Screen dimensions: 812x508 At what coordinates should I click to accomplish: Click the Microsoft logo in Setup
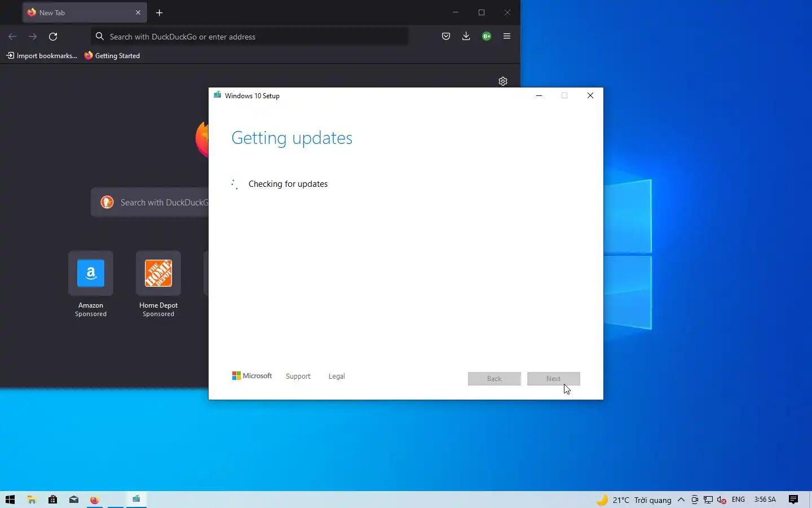click(x=252, y=376)
